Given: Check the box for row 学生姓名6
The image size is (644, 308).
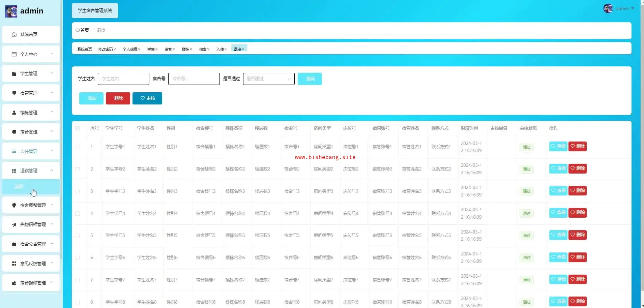Looking at the screenshot, I should pyautogui.click(x=78, y=258).
